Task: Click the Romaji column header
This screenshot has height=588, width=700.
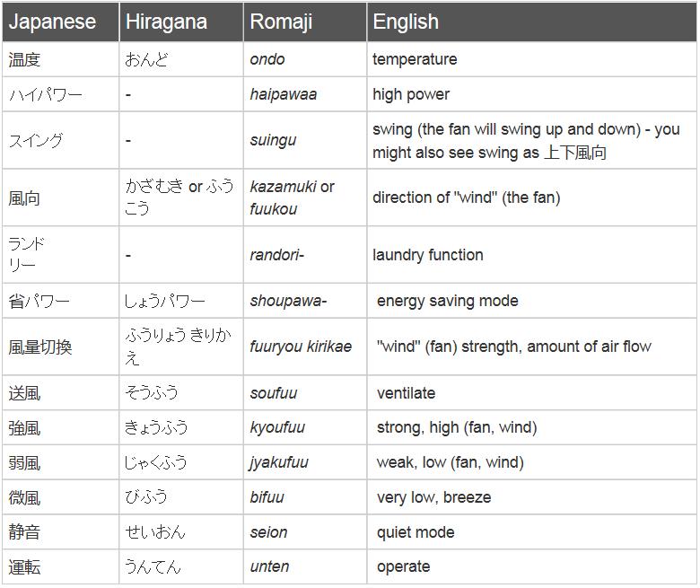Action: point(281,22)
